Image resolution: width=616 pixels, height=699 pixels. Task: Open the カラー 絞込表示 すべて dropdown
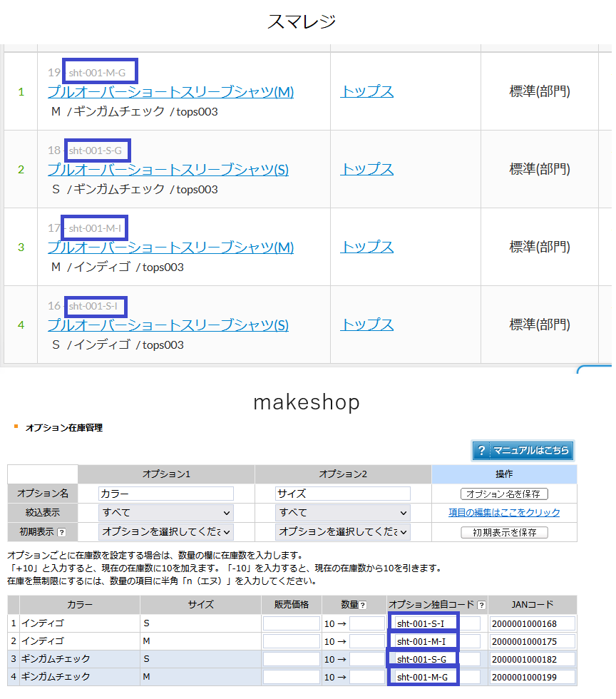pyautogui.click(x=165, y=512)
